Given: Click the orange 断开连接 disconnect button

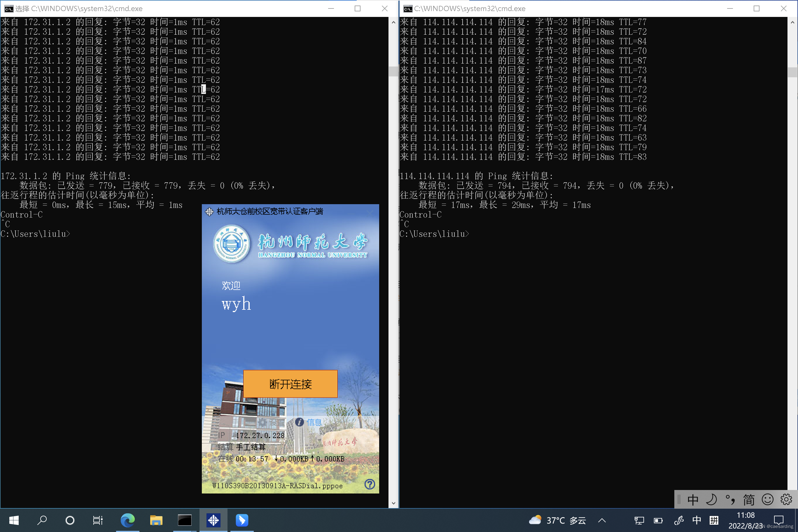Looking at the screenshot, I should pyautogui.click(x=290, y=384).
